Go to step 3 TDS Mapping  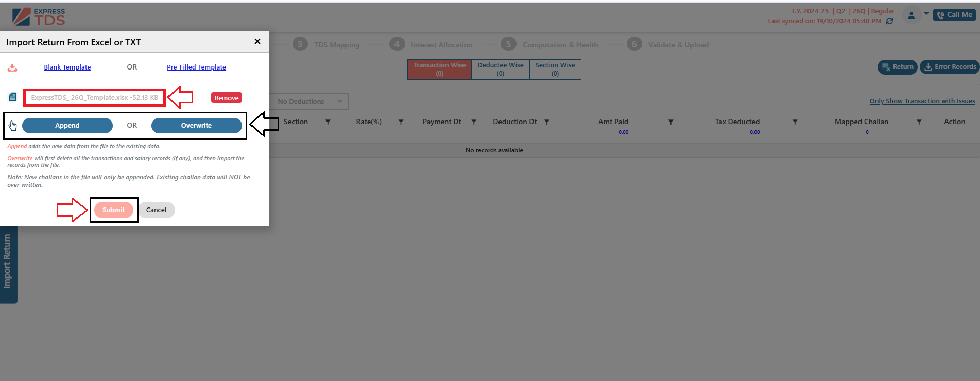326,44
